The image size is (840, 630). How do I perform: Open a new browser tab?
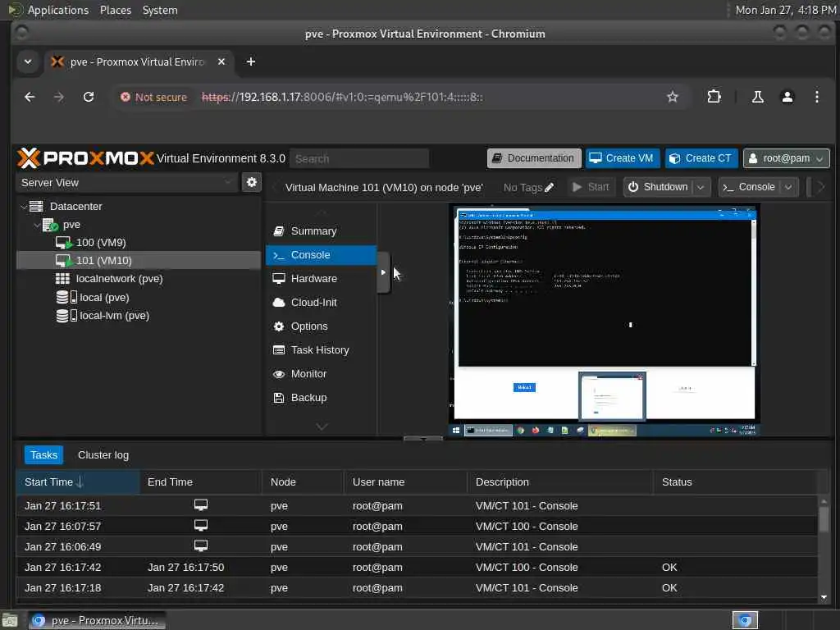[x=251, y=62]
